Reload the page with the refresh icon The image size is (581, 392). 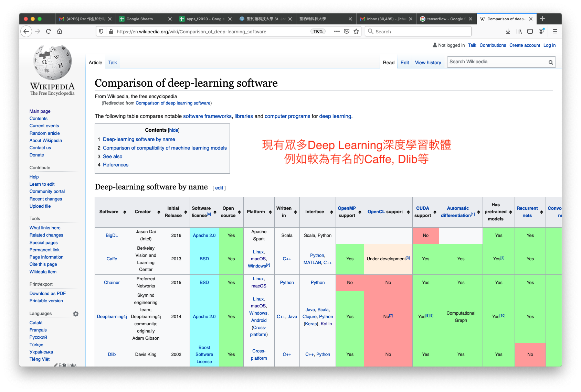coord(49,31)
